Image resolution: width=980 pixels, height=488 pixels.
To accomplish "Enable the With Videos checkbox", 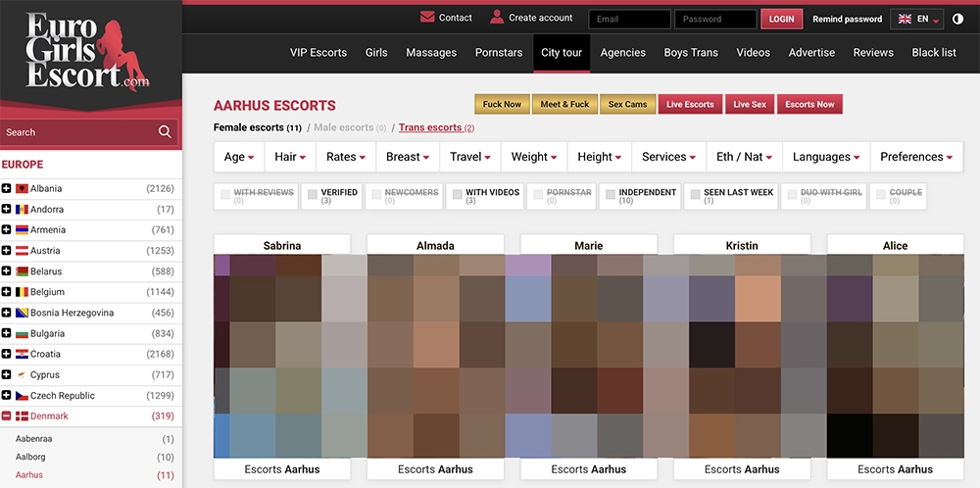I will pyautogui.click(x=457, y=194).
